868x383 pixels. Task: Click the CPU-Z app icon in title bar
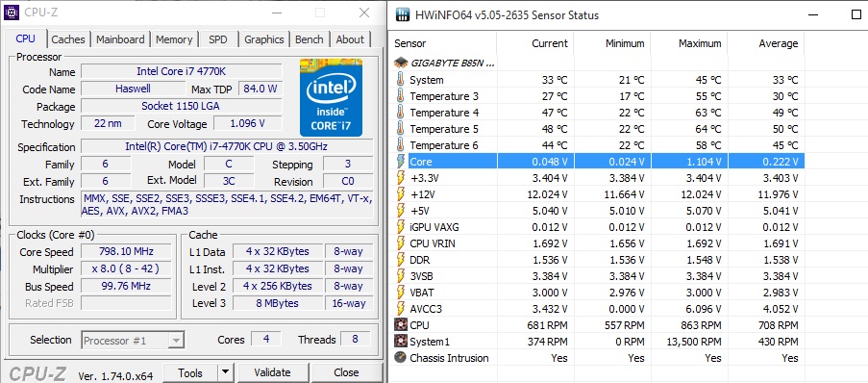(x=12, y=12)
